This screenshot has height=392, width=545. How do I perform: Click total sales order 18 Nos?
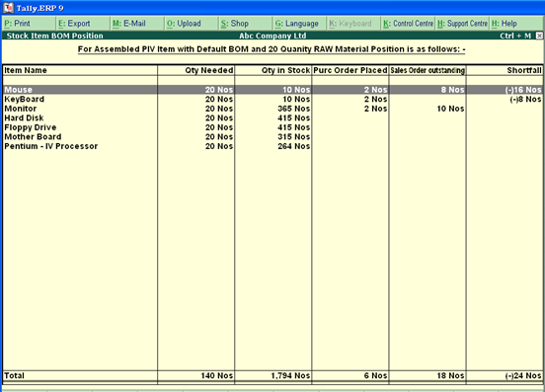click(x=450, y=375)
